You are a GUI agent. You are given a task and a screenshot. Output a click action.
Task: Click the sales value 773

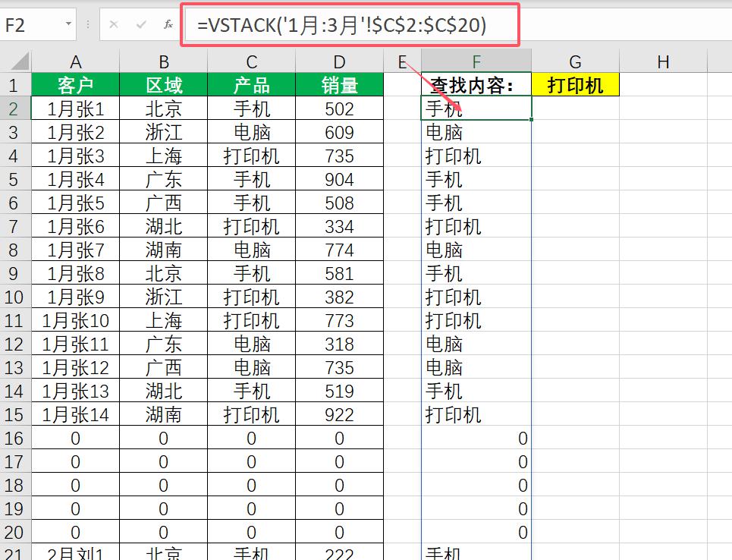(x=339, y=320)
